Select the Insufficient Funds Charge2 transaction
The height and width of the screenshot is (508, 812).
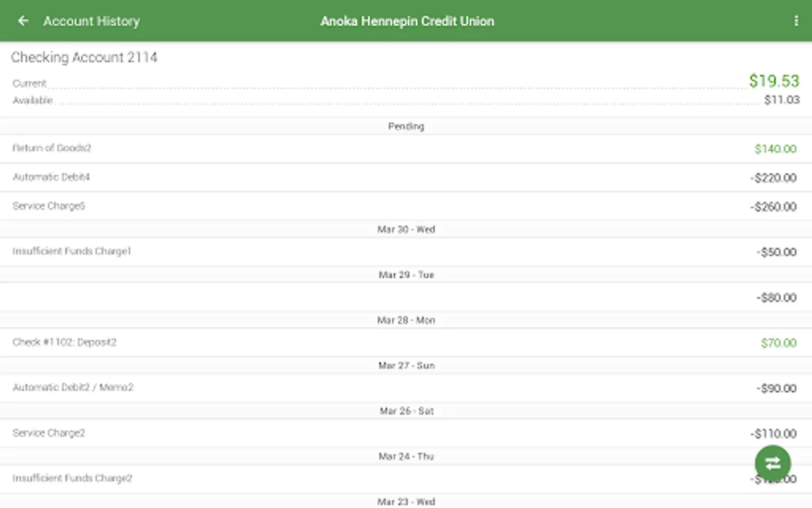click(72, 479)
